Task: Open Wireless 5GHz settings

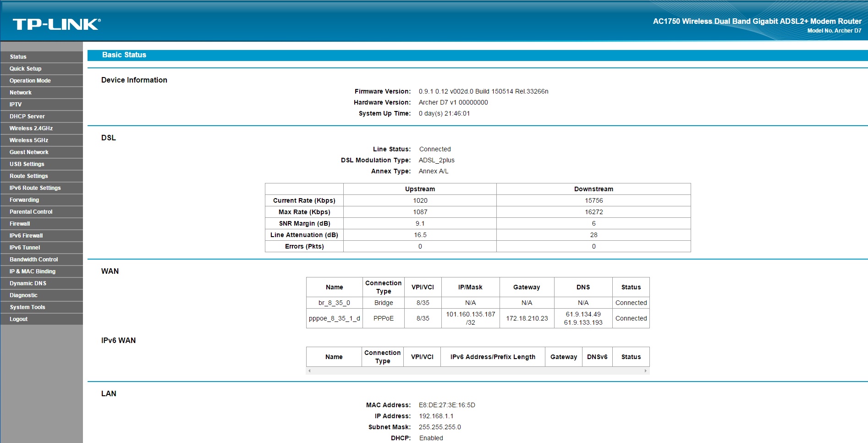Action: point(42,140)
